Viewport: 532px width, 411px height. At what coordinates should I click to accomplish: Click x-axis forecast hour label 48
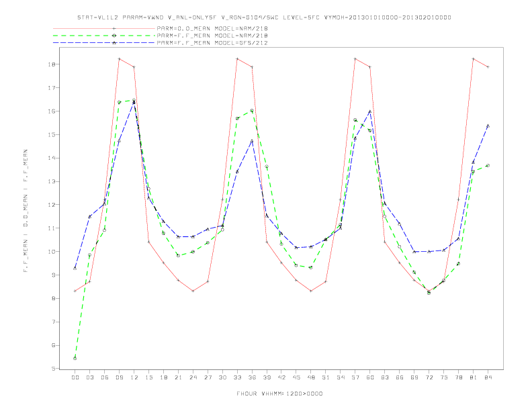point(311,377)
